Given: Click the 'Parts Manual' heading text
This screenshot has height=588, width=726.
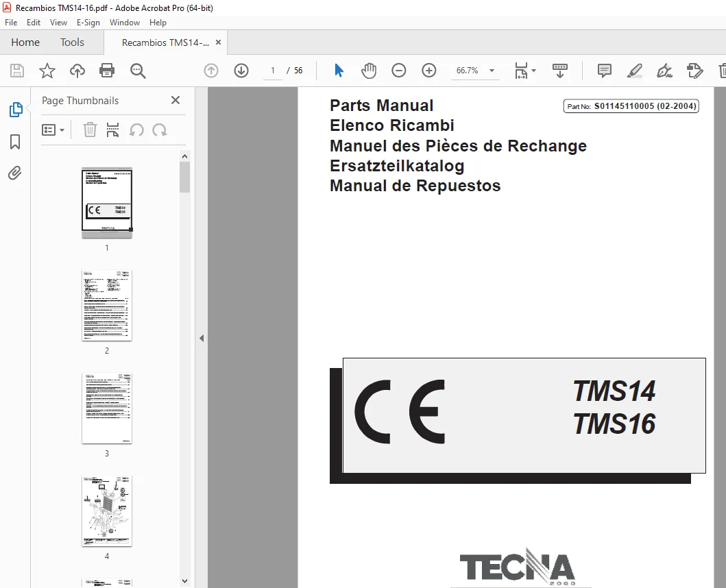Looking at the screenshot, I should (x=382, y=106).
